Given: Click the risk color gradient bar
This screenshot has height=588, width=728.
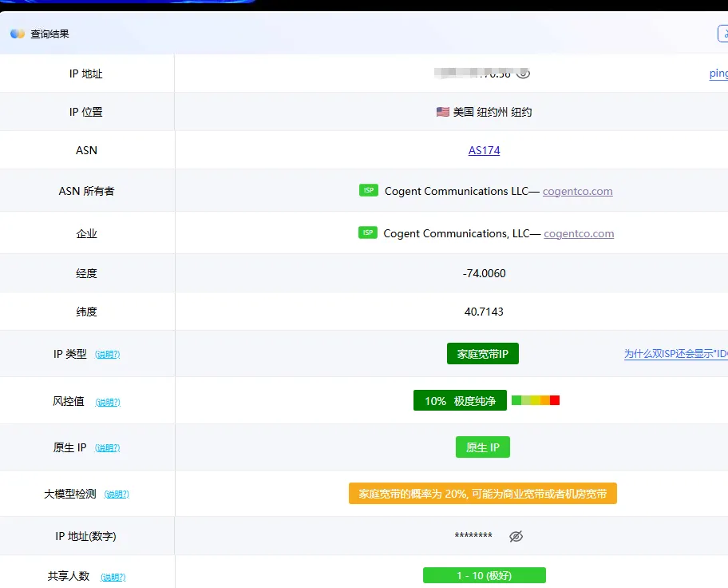Looking at the screenshot, I should tap(536, 400).
